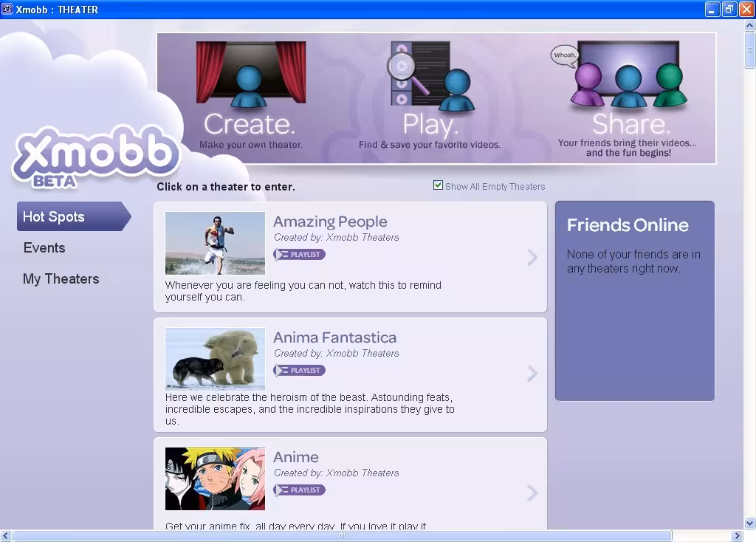Viewport: 756px width, 542px height.
Task: Uncheck Show All Empty Theaters checkbox
Action: pos(438,185)
